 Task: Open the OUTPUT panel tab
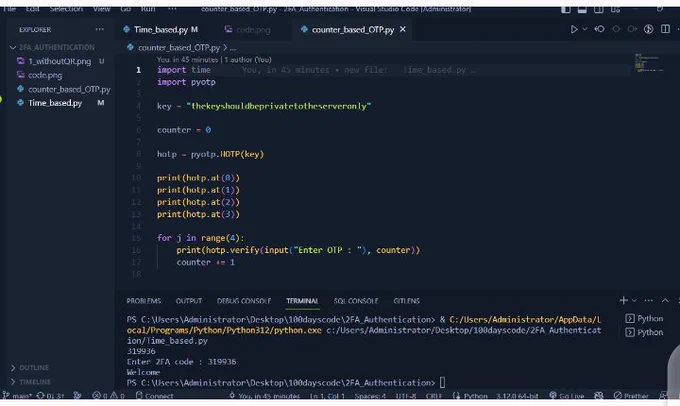tap(189, 301)
